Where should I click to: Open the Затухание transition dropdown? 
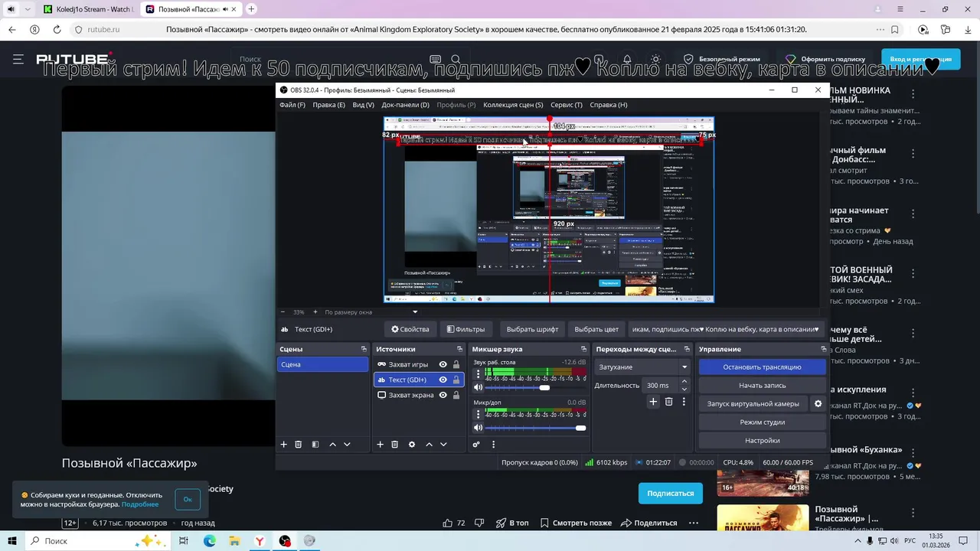pos(642,367)
